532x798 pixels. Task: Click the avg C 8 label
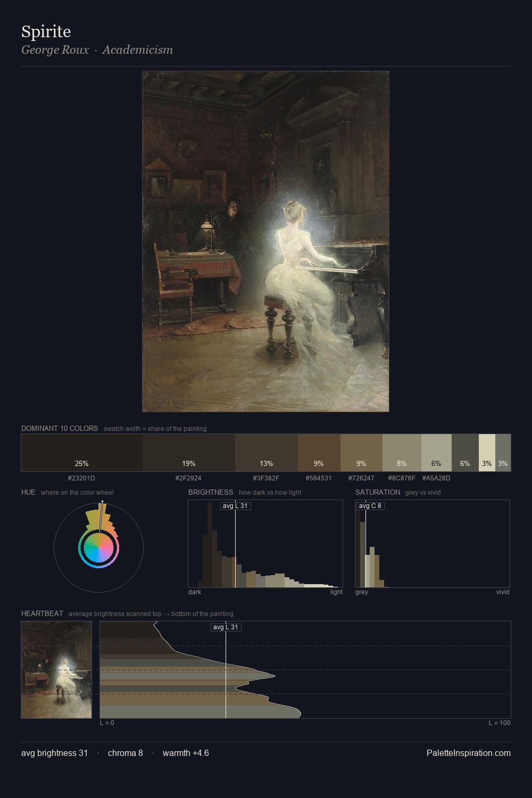[x=370, y=506]
